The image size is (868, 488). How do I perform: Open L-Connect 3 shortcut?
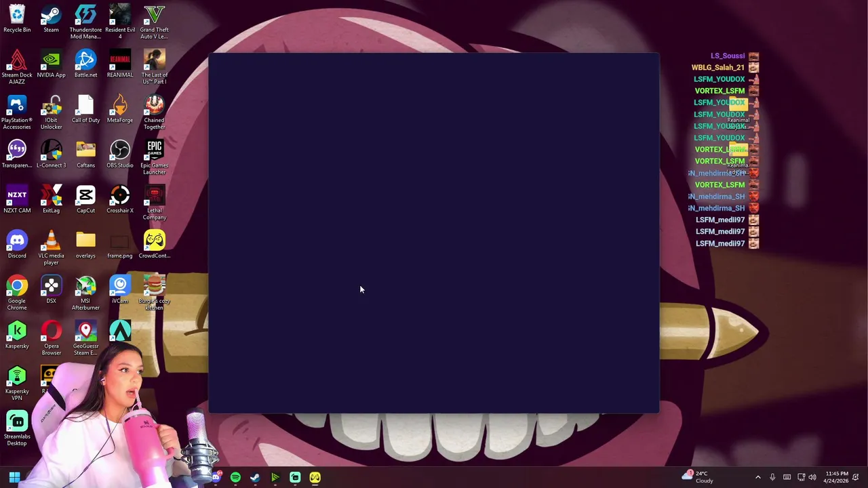pos(51,155)
